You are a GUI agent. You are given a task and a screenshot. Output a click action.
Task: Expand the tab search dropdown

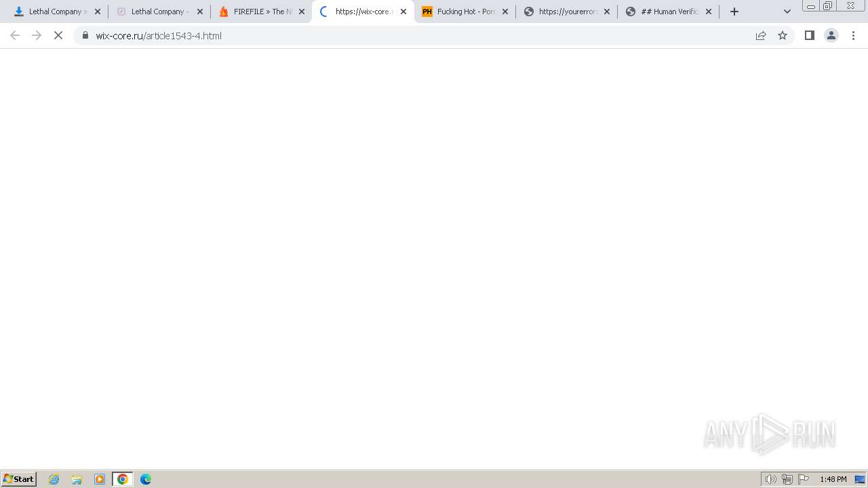coord(787,12)
